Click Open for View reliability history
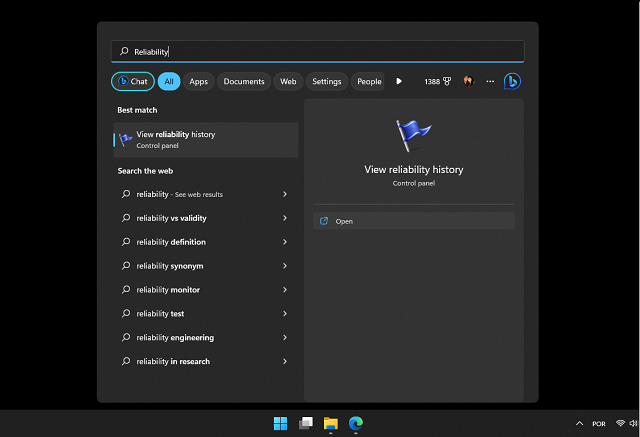640x437 pixels. click(344, 221)
